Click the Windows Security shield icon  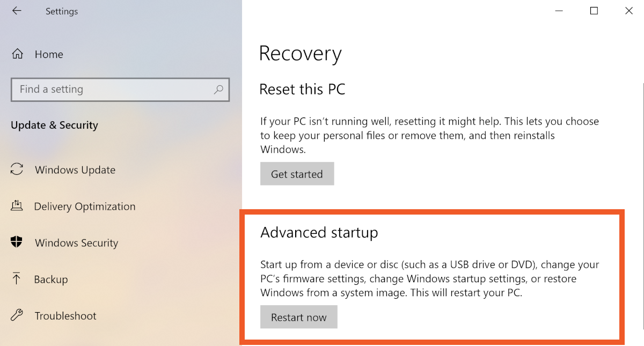pyautogui.click(x=17, y=242)
